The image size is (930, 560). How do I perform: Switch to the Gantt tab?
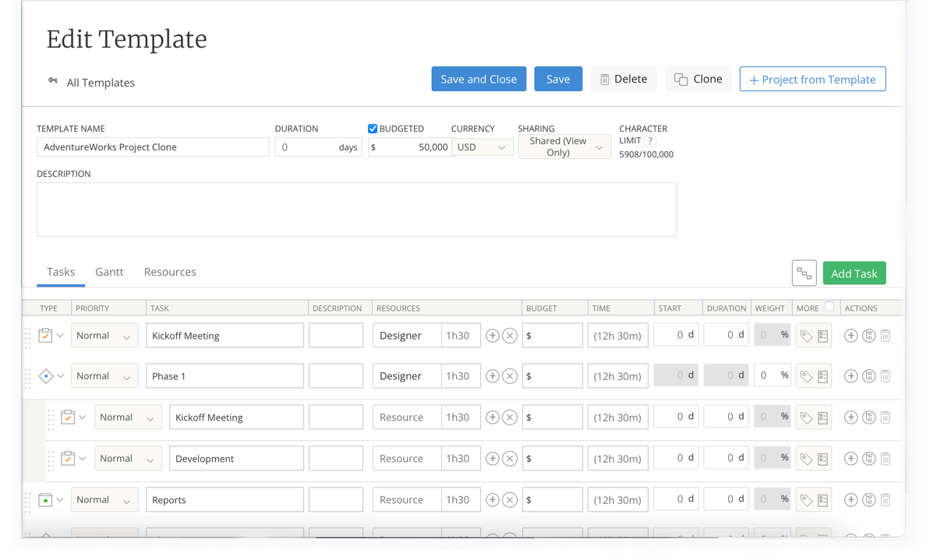pos(109,272)
